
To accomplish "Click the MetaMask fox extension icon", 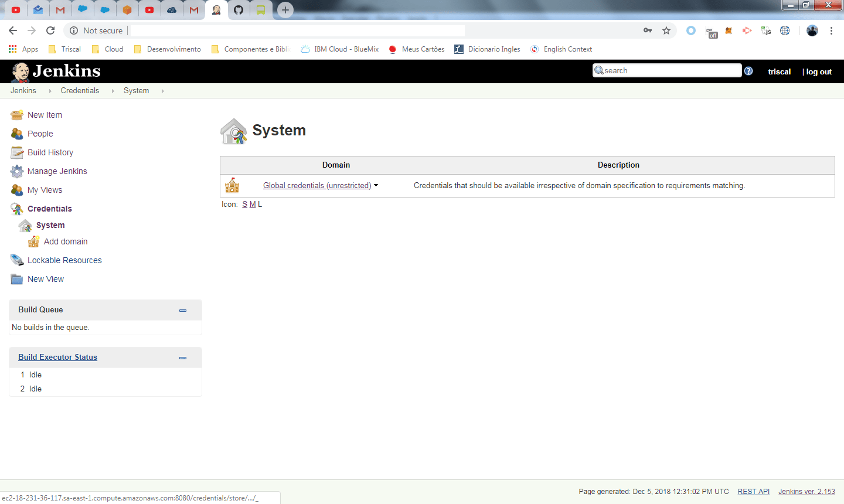I will coord(729,30).
